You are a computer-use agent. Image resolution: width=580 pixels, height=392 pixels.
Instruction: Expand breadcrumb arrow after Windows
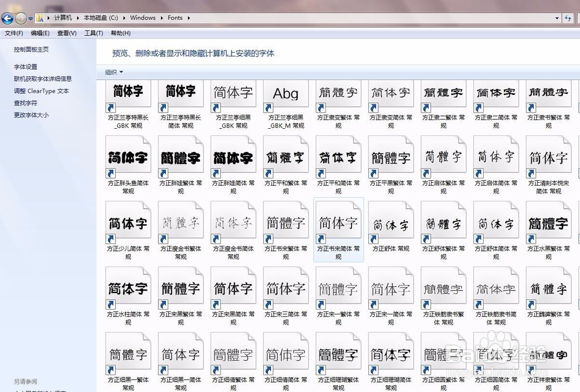point(162,18)
